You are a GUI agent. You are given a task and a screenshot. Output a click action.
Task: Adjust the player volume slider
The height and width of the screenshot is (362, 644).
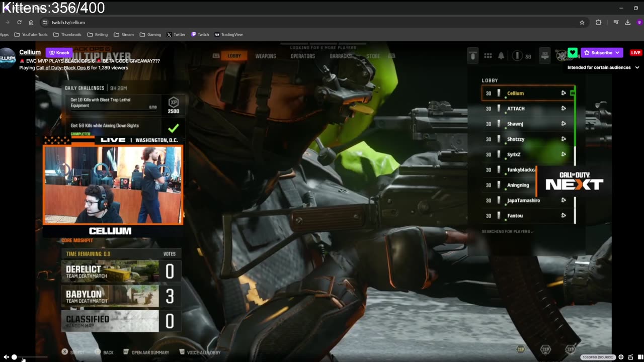30,357
